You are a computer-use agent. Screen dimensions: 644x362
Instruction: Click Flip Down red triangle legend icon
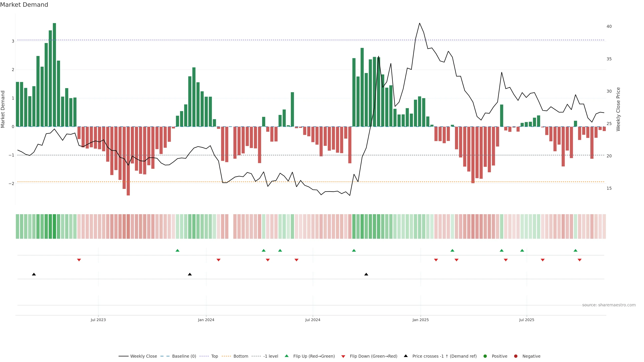click(343, 356)
